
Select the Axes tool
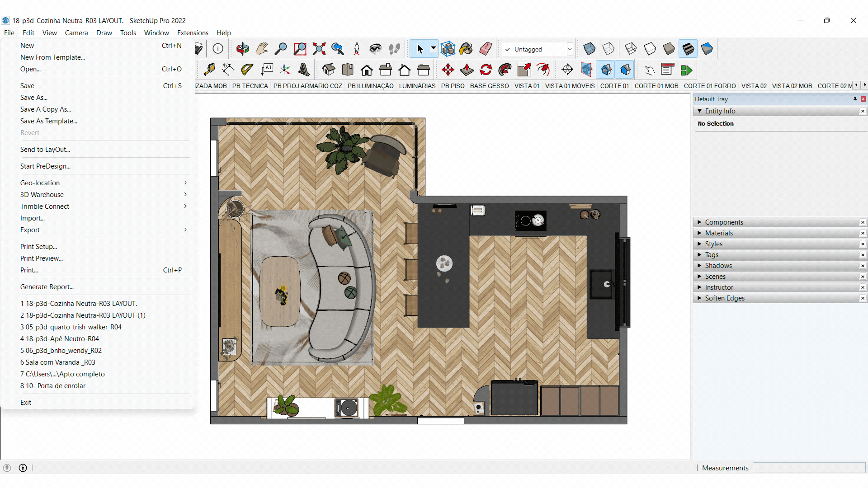coord(285,70)
